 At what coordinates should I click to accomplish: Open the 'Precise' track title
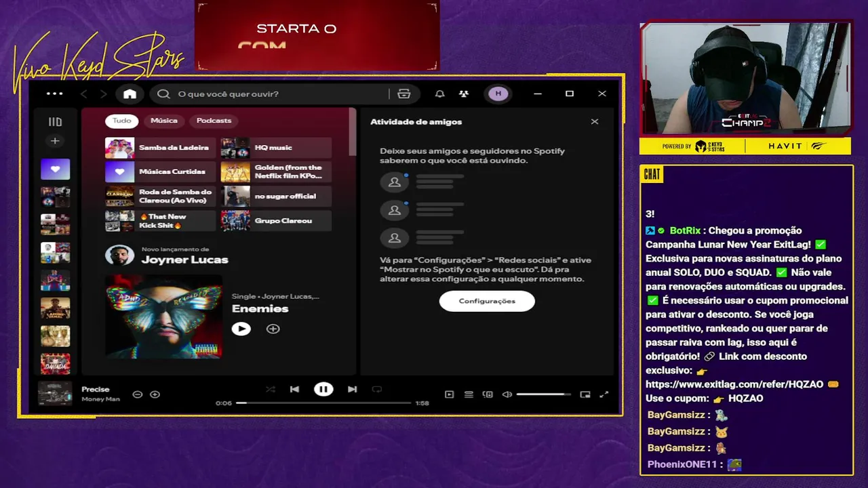(96, 389)
